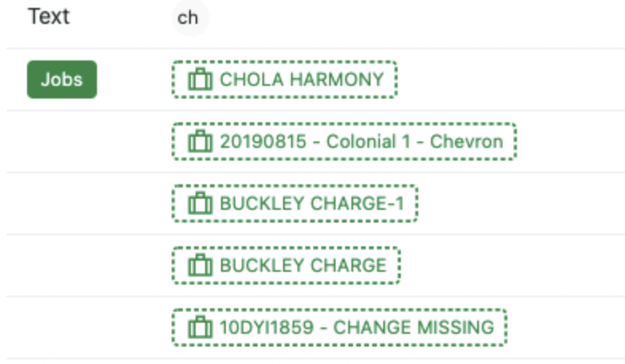Click the 10DYI1859 job code text
The width and height of the screenshot is (625, 364).
point(266,327)
